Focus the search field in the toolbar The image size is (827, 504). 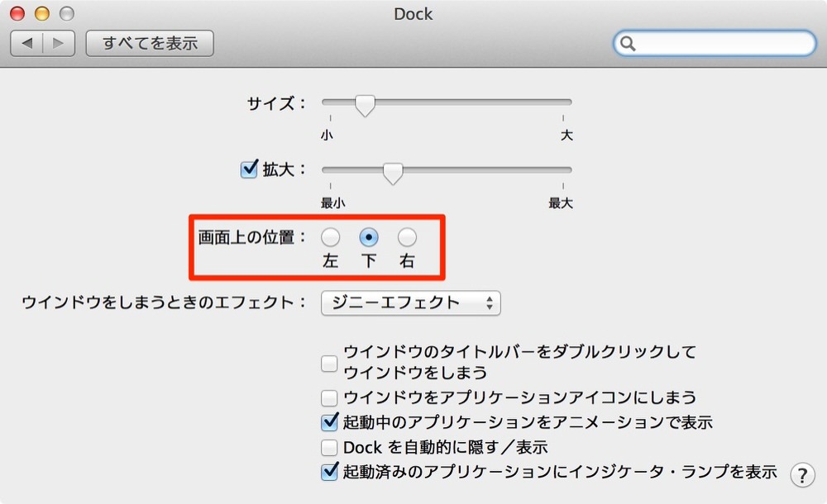point(715,43)
